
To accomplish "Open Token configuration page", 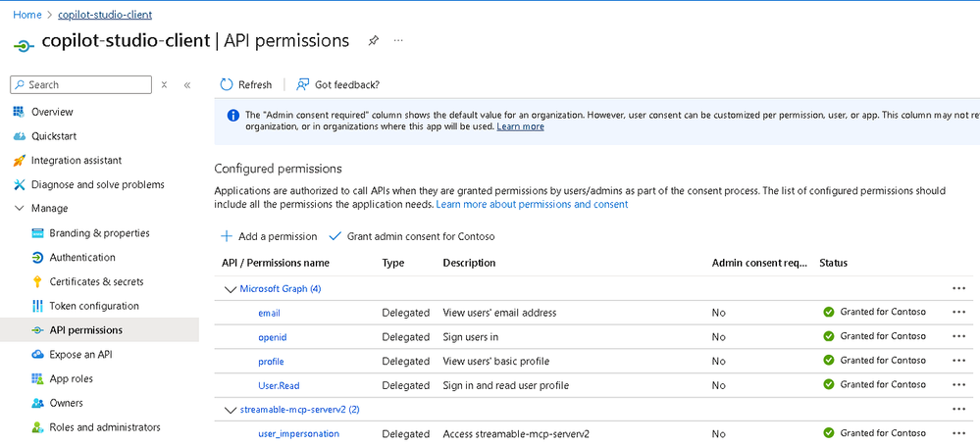I will 94,306.
